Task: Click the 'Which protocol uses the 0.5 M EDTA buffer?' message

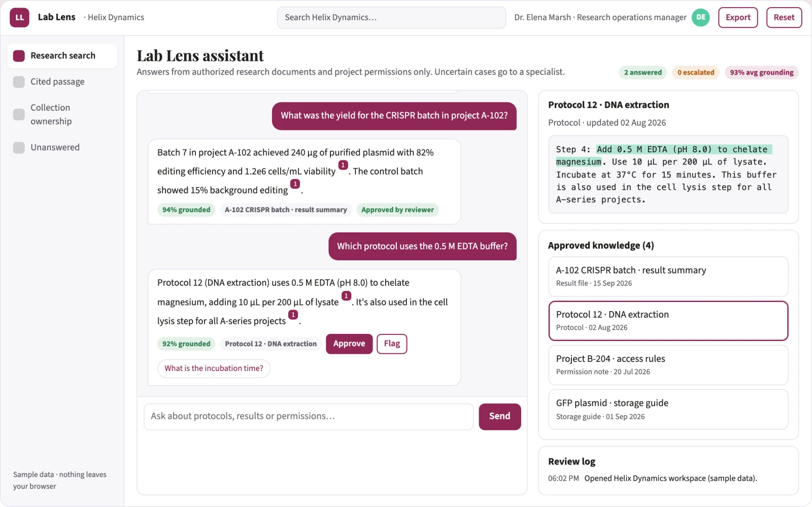Action: (x=422, y=246)
